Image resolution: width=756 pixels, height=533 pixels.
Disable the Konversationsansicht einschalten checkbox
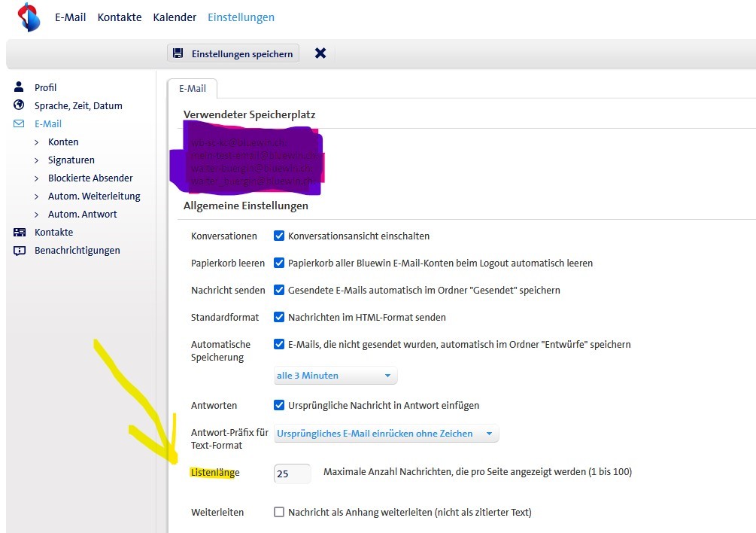(279, 236)
